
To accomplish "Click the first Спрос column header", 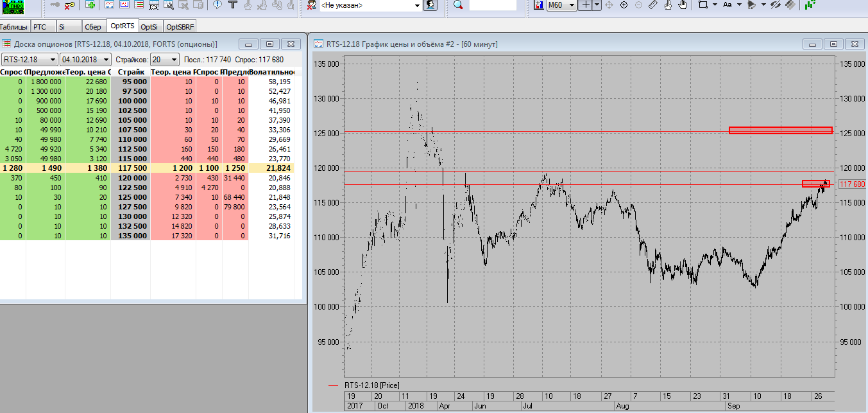I will pos(13,72).
